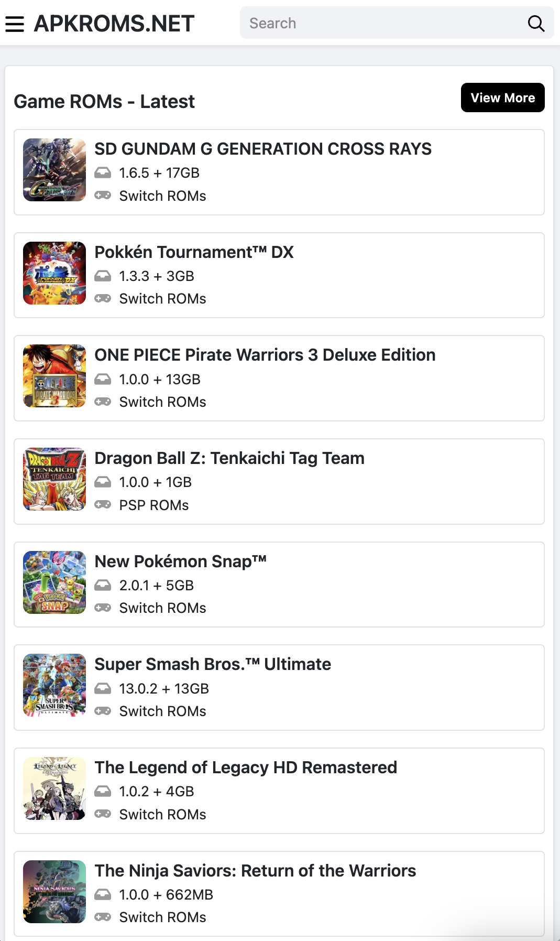
Task: Select the PSP ROMs category label
Action: pyautogui.click(x=154, y=505)
